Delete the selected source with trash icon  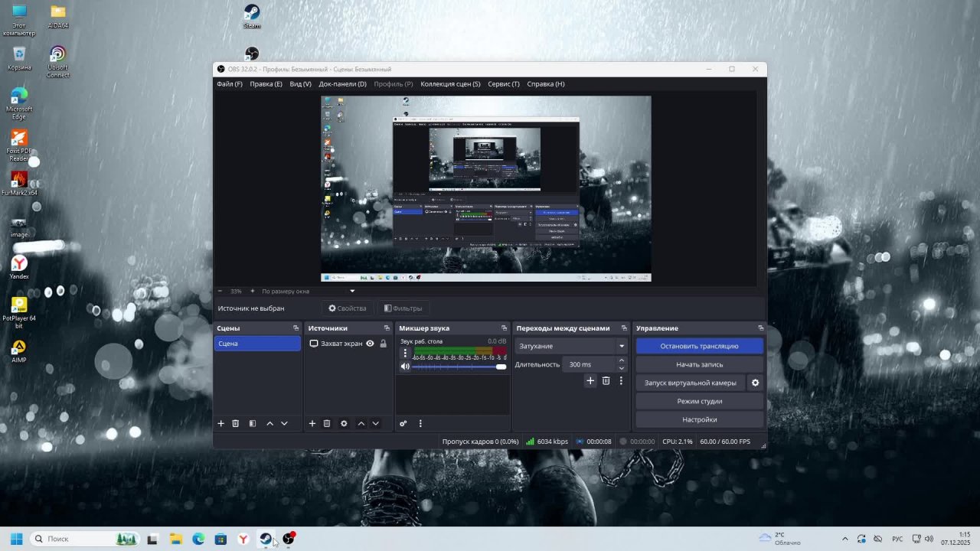tap(327, 423)
